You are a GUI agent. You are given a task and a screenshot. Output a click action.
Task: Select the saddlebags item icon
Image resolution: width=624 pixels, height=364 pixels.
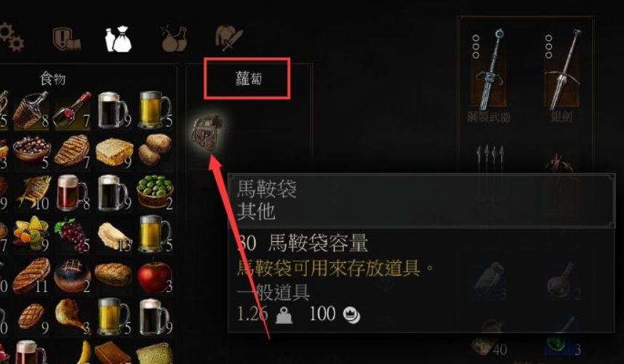[x=207, y=132]
